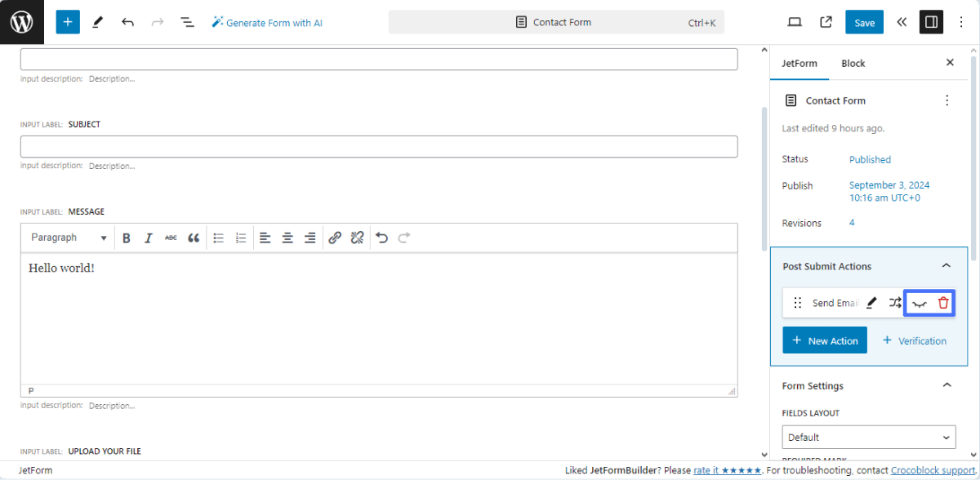This screenshot has height=480, width=980.
Task: Add Verification action
Action: [x=915, y=340]
